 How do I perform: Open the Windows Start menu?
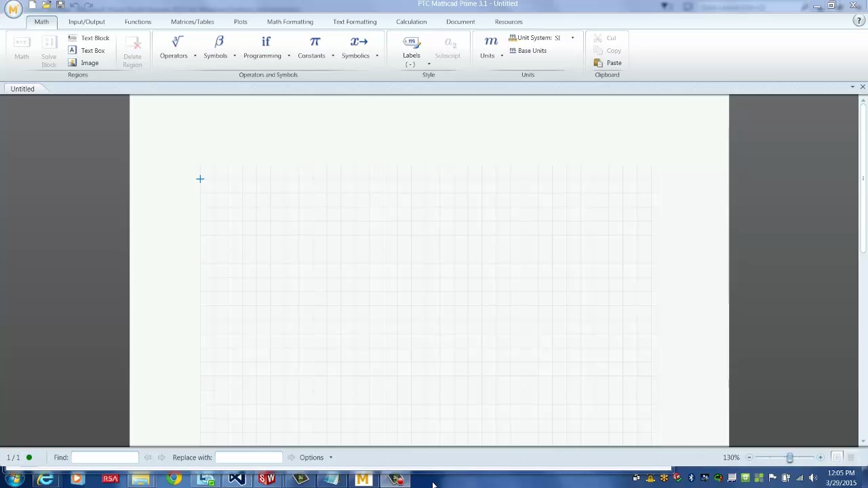pyautogui.click(x=14, y=480)
